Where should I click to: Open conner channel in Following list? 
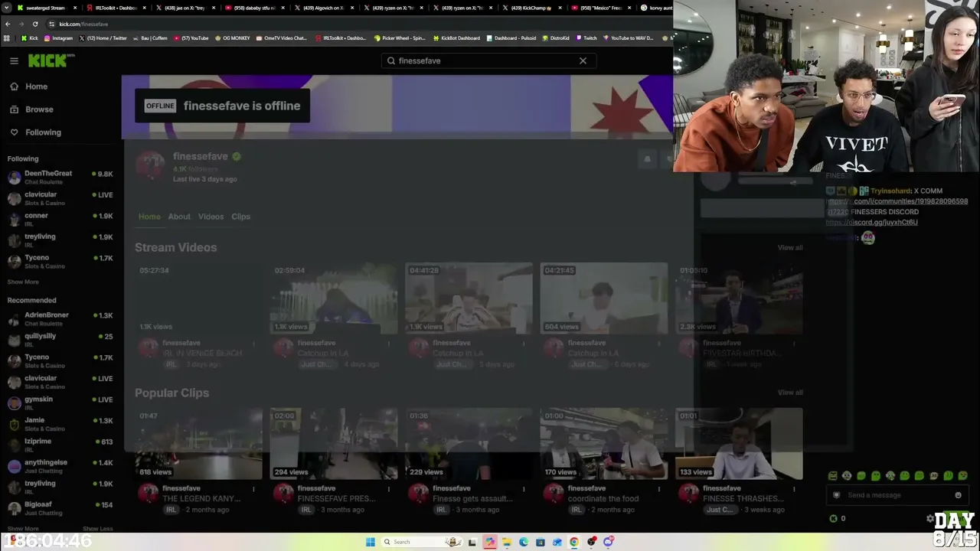pyautogui.click(x=60, y=219)
